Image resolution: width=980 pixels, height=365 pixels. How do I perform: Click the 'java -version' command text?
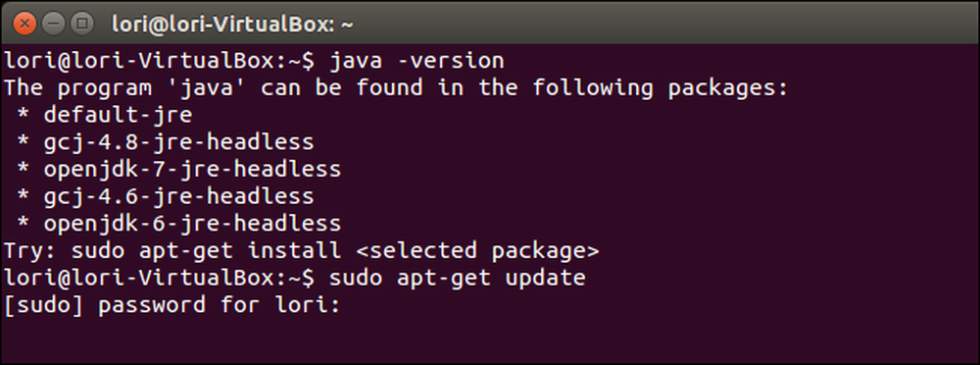416,62
